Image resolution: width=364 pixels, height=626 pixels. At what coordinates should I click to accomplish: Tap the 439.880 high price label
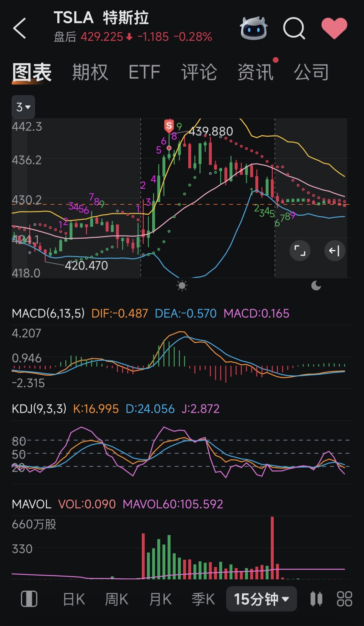211,131
